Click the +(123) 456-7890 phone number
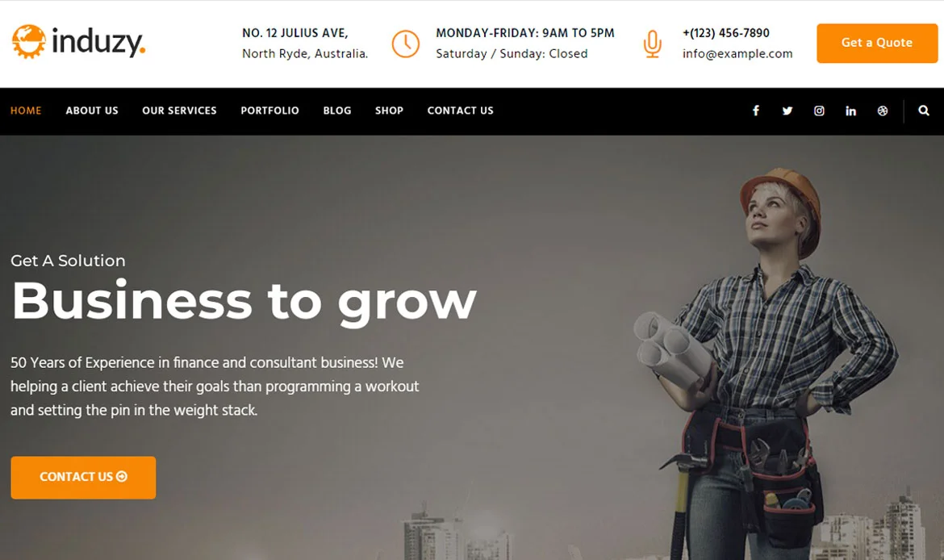944x560 pixels. [726, 33]
